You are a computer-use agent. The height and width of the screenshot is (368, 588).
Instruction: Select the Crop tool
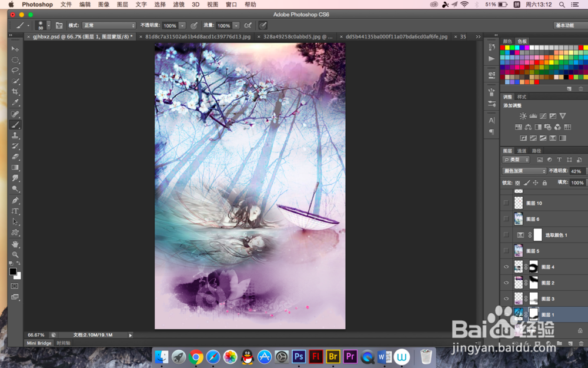coord(15,92)
